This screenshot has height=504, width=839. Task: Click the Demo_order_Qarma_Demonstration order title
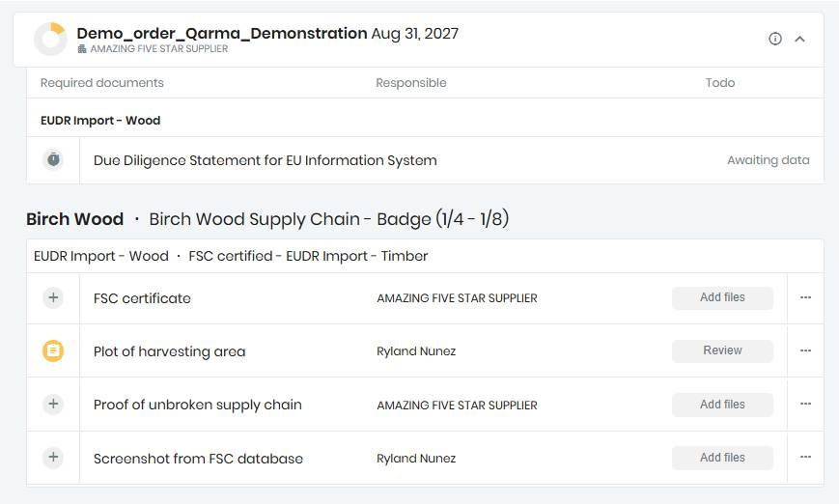(x=221, y=33)
